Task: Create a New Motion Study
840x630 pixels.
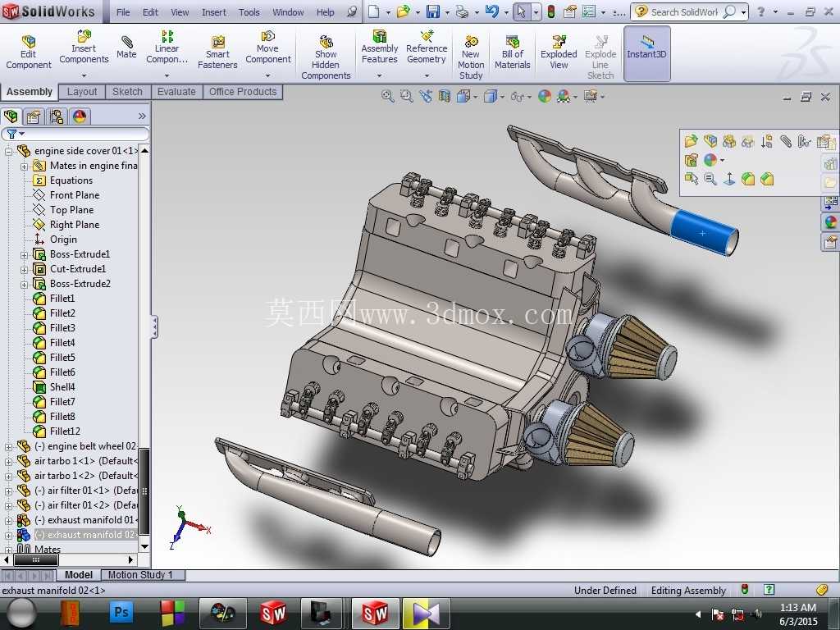Action: click(x=471, y=58)
